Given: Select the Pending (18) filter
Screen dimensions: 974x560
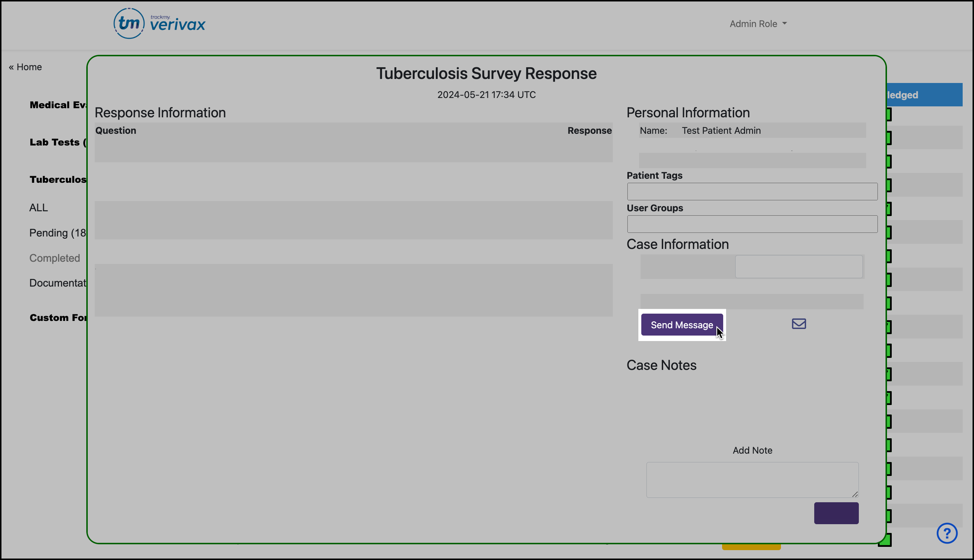Looking at the screenshot, I should [x=57, y=233].
